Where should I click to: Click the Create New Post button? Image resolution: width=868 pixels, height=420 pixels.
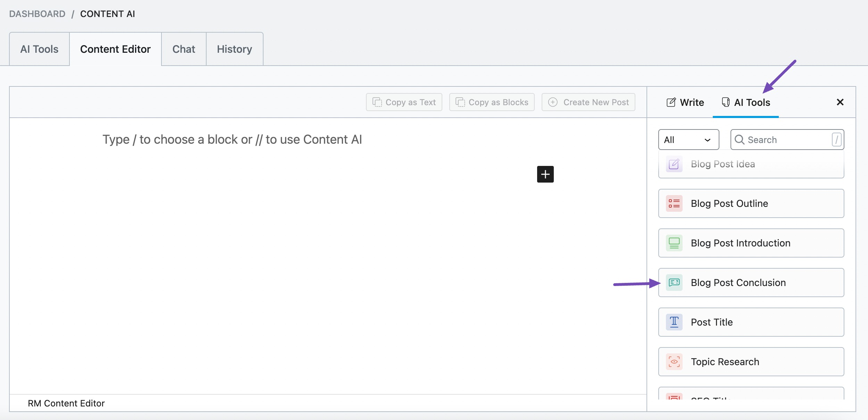589,102
